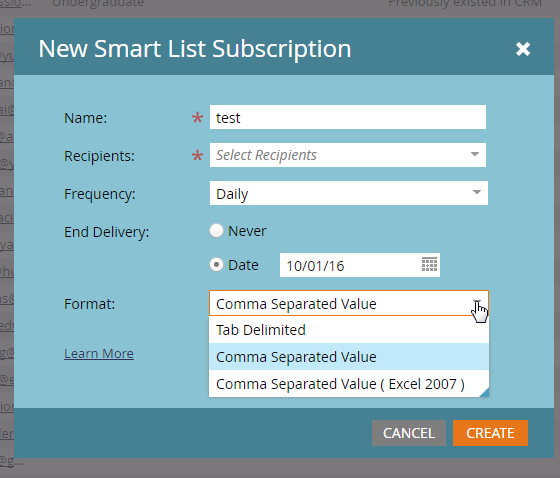Expand the Frequency dropdown arrow

pyautogui.click(x=477, y=193)
